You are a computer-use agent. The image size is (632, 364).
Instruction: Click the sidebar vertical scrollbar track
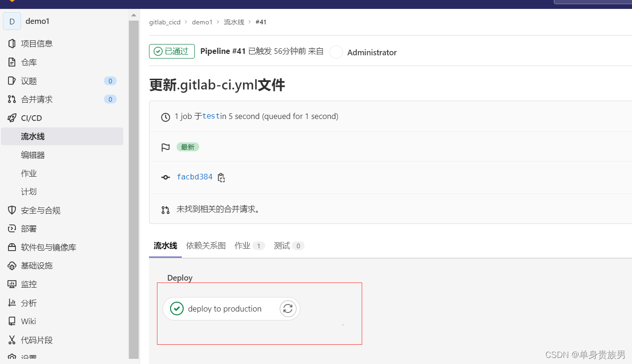tap(134, 190)
